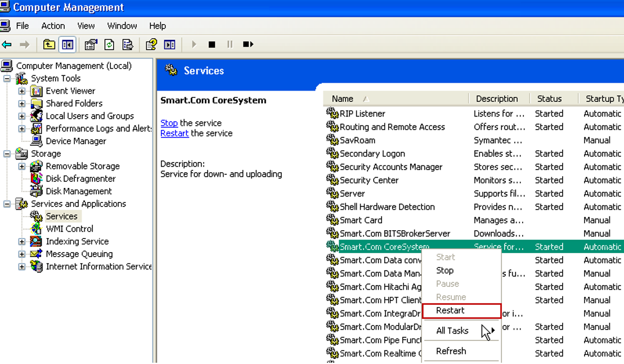
Task: Click the gear icon beside RIP Listener
Action: 333,114
